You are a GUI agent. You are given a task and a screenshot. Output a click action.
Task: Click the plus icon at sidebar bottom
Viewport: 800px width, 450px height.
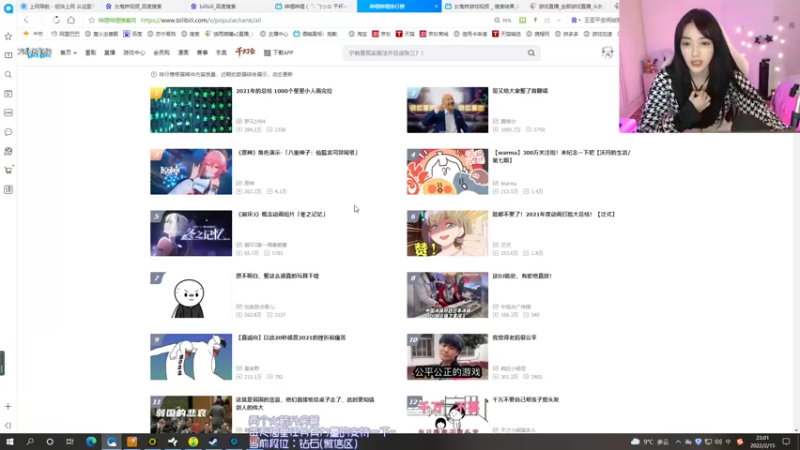point(8,407)
